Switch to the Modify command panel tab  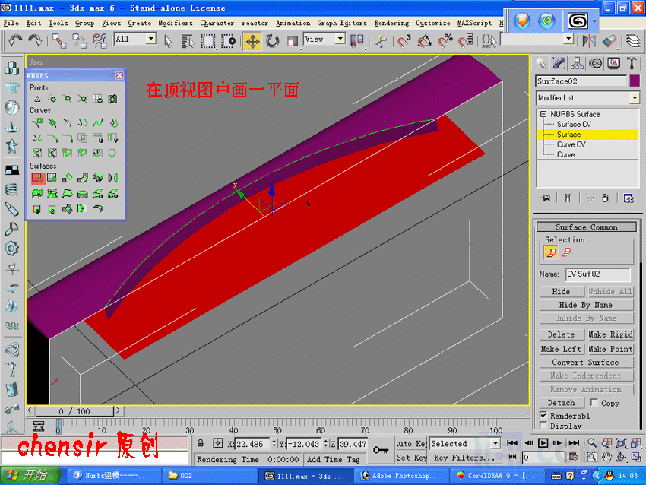point(559,63)
